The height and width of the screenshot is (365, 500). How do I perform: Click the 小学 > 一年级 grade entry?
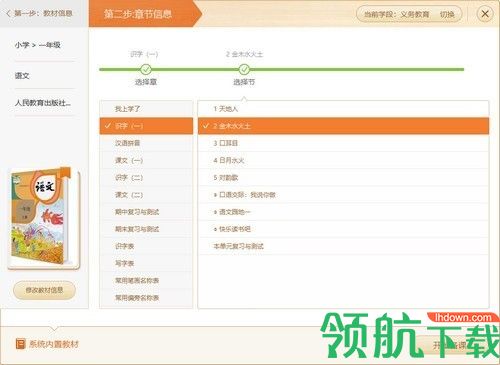tap(38, 45)
